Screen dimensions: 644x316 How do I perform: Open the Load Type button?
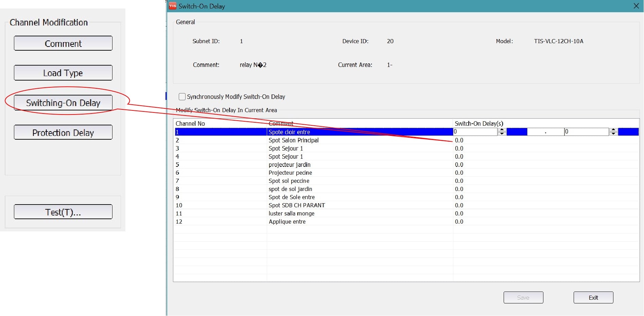pos(63,73)
